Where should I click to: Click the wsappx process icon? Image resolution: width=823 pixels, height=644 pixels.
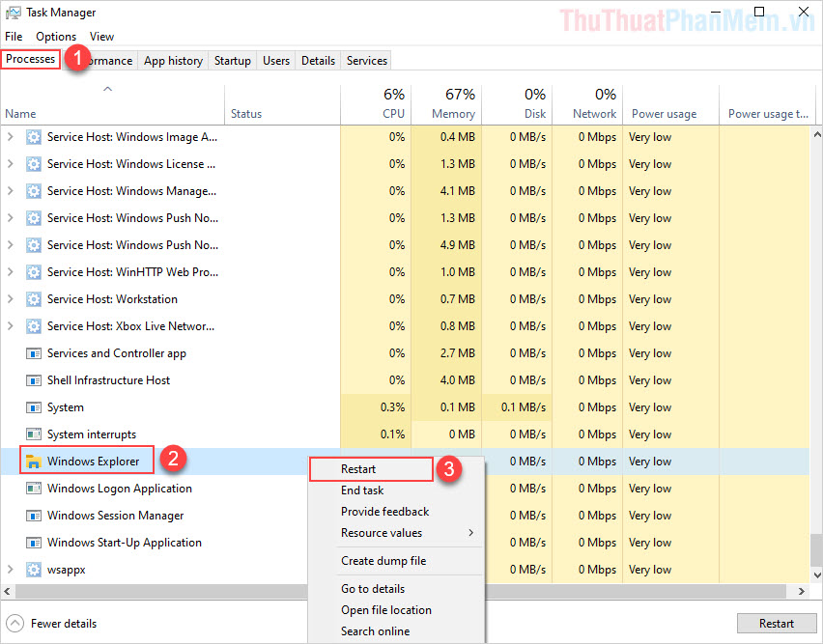33,570
